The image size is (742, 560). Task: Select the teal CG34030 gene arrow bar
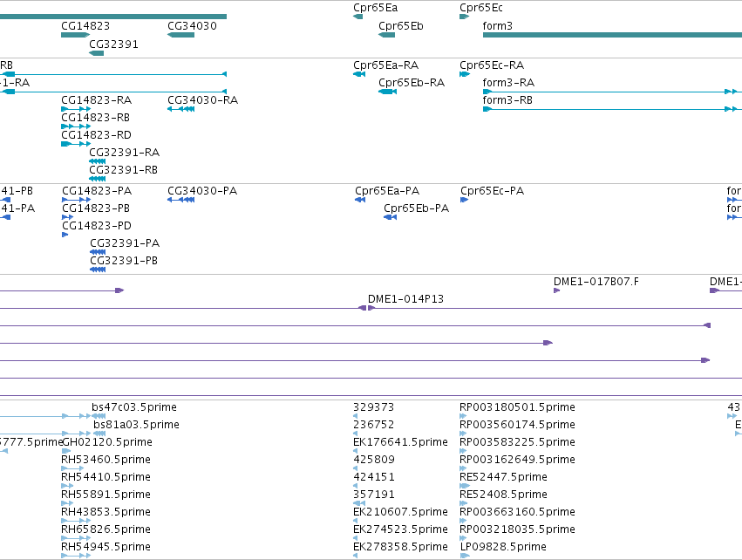(x=180, y=35)
